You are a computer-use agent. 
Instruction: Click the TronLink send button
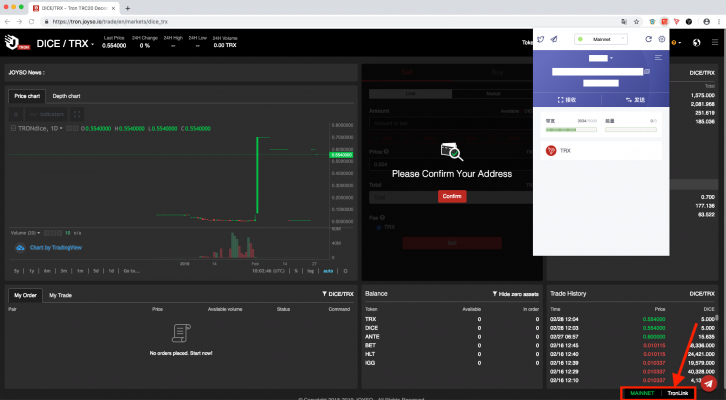[x=635, y=100]
